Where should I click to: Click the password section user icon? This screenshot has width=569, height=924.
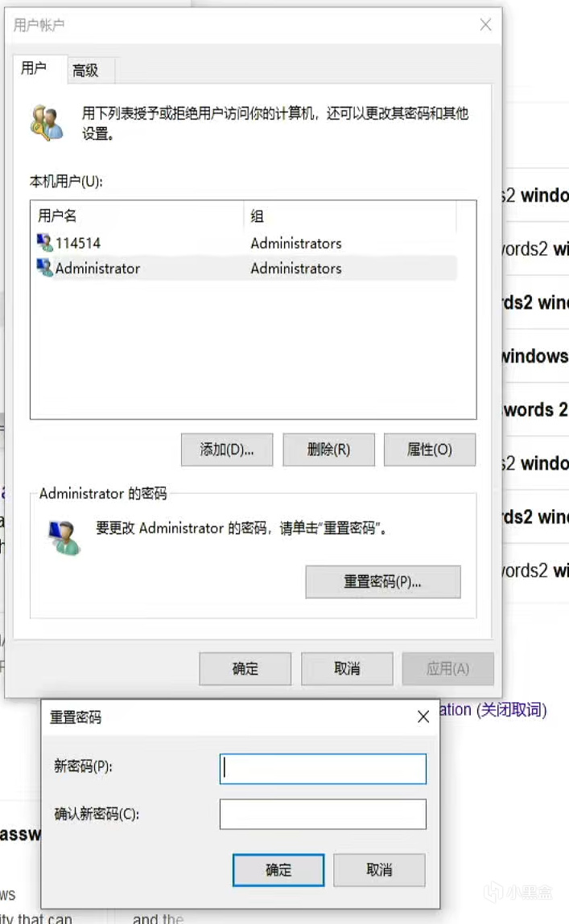click(64, 537)
